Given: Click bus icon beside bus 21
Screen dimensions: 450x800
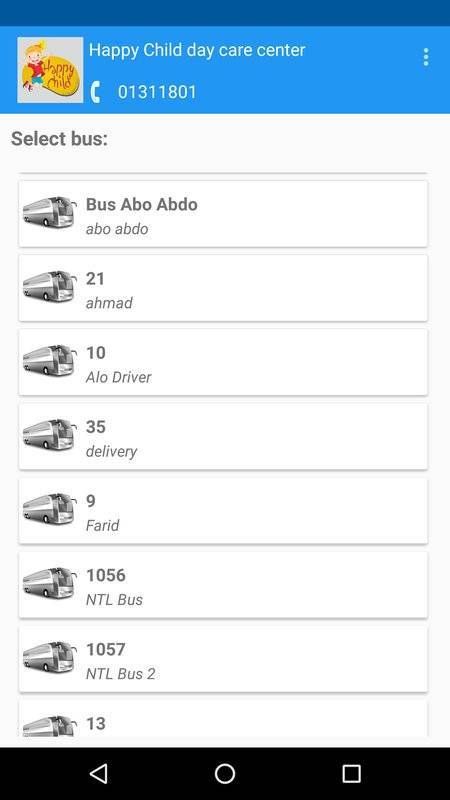Looking at the screenshot, I should [49, 287].
